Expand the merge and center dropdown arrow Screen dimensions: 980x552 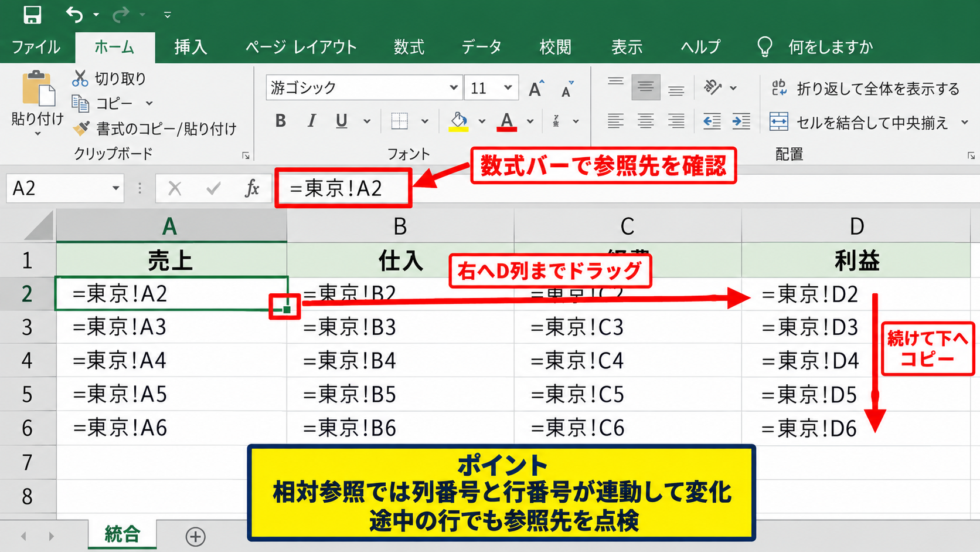pyautogui.click(x=964, y=123)
